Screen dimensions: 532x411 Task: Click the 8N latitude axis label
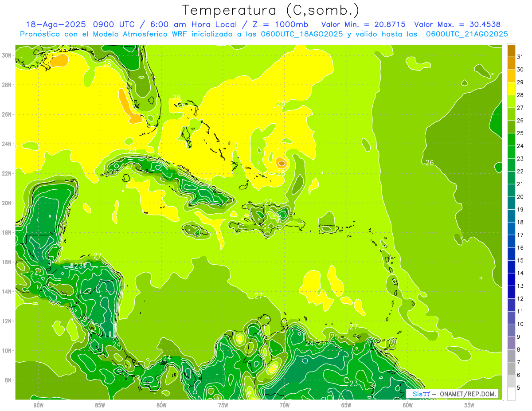[x=8, y=380]
